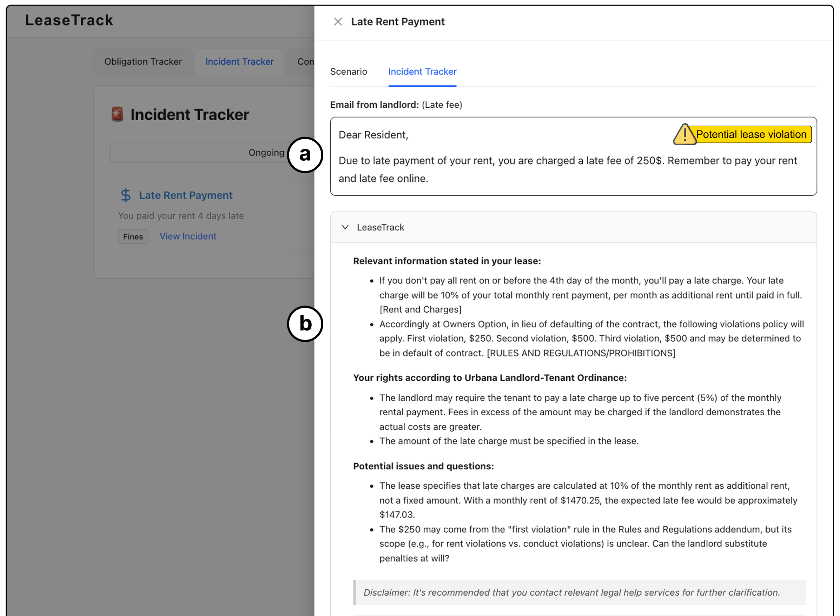
Task: Open the Obligation Tracker tab
Action: pyautogui.click(x=143, y=61)
